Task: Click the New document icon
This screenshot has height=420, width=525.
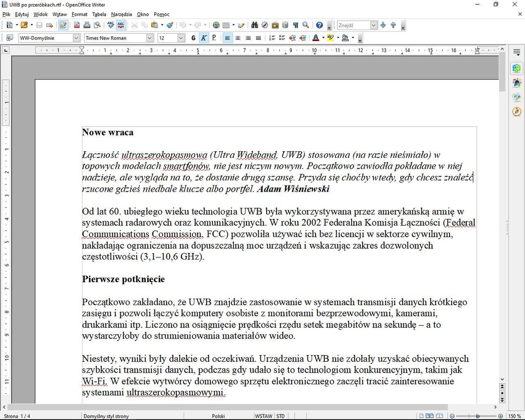Action: click(x=9, y=25)
